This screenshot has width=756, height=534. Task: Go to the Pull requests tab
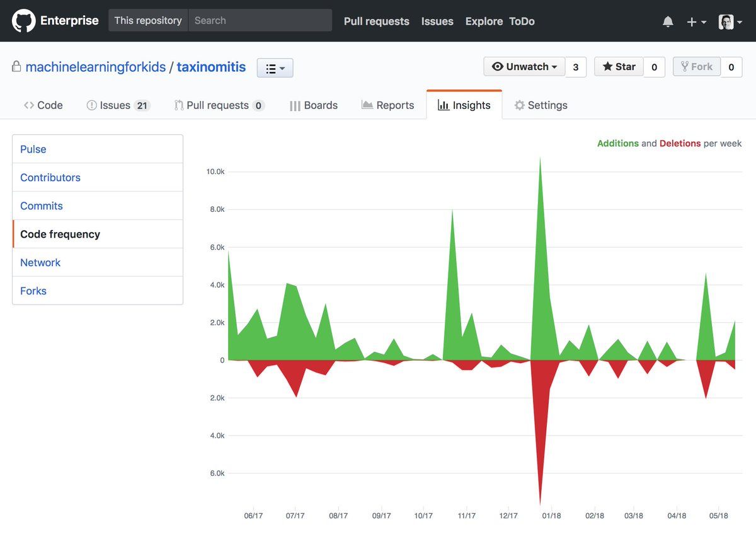(219, 105)
